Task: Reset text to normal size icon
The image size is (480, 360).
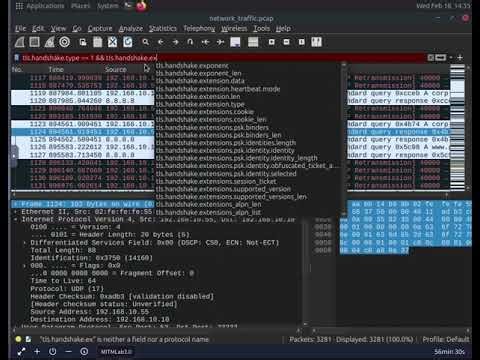Action: coord(302,42)
